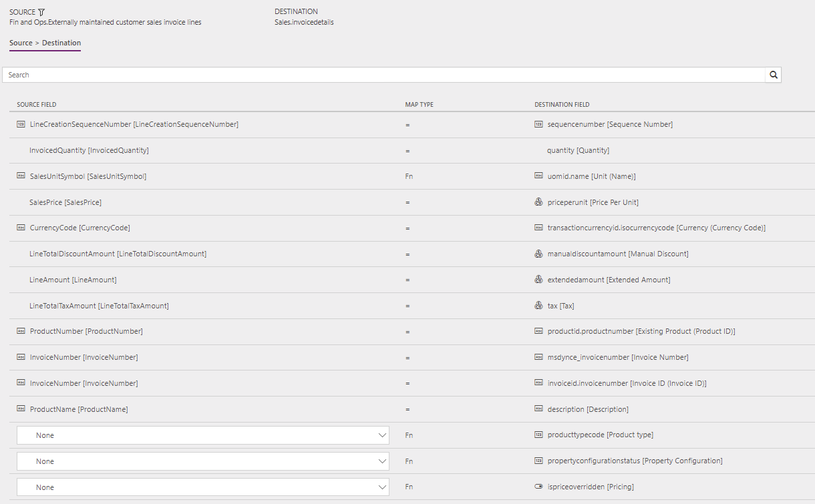Select the Source breadcrumb link
The width and height of the screenshot is (815, 504).
(20, 43)
